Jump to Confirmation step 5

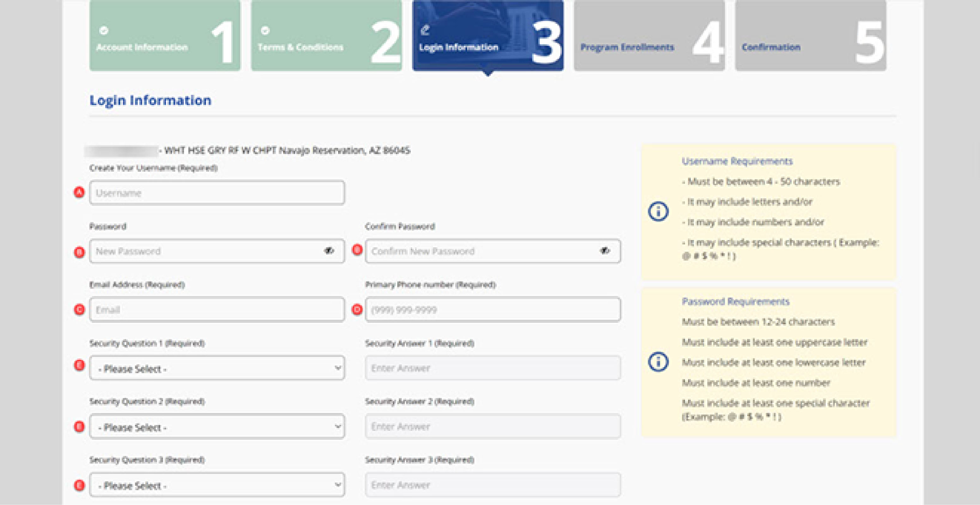810,35
